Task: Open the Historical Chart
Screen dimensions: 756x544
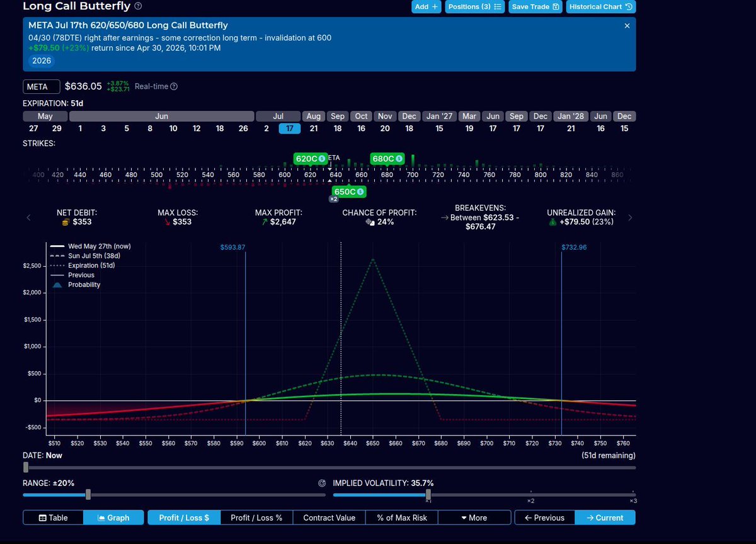Action: (x=600, y=7)
